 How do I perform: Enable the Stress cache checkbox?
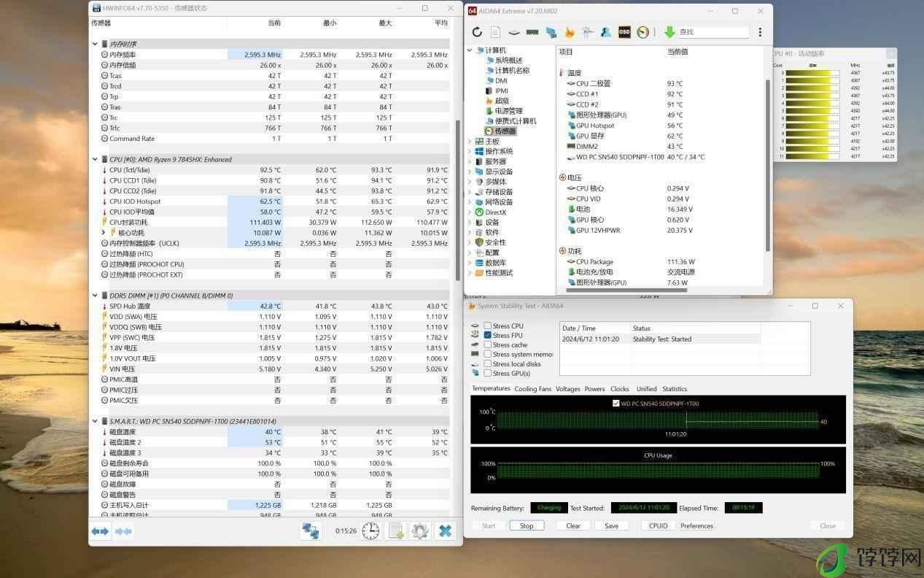coord(488,345)
